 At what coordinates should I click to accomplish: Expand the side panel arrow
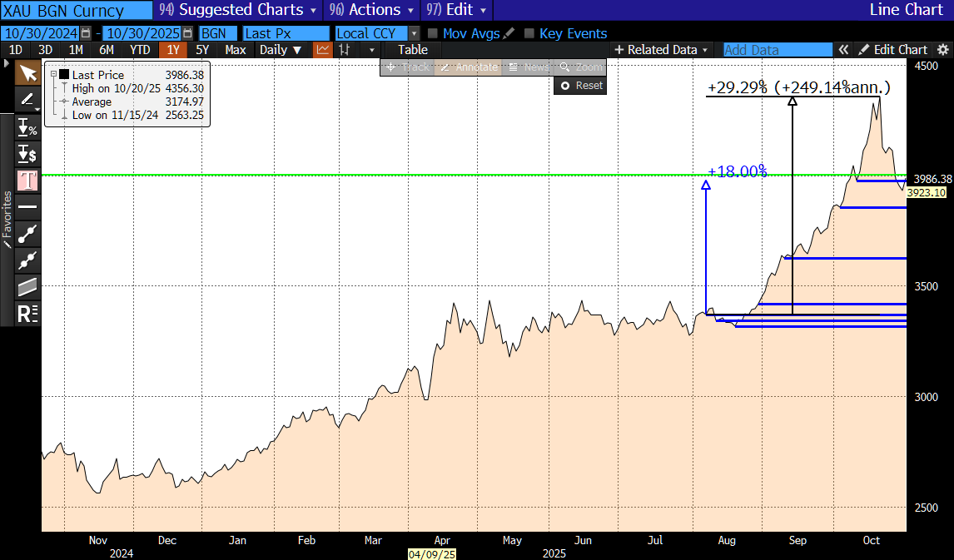7,63
